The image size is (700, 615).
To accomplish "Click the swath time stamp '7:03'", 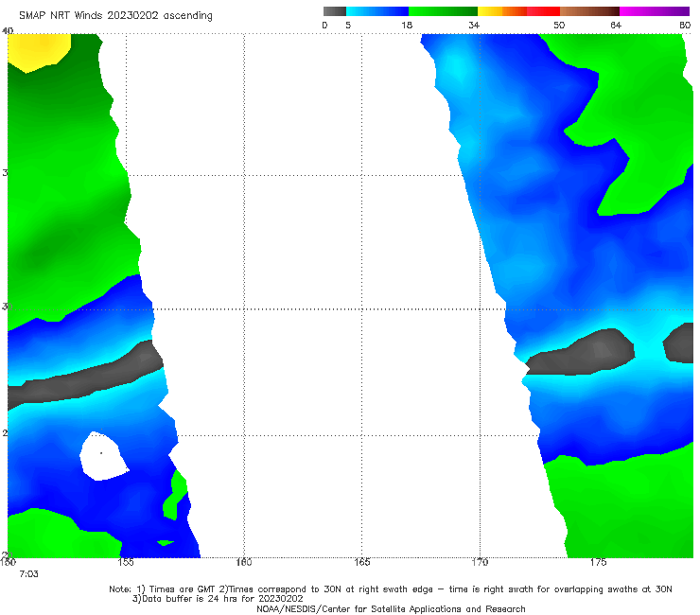I will (x=28, y=574).
